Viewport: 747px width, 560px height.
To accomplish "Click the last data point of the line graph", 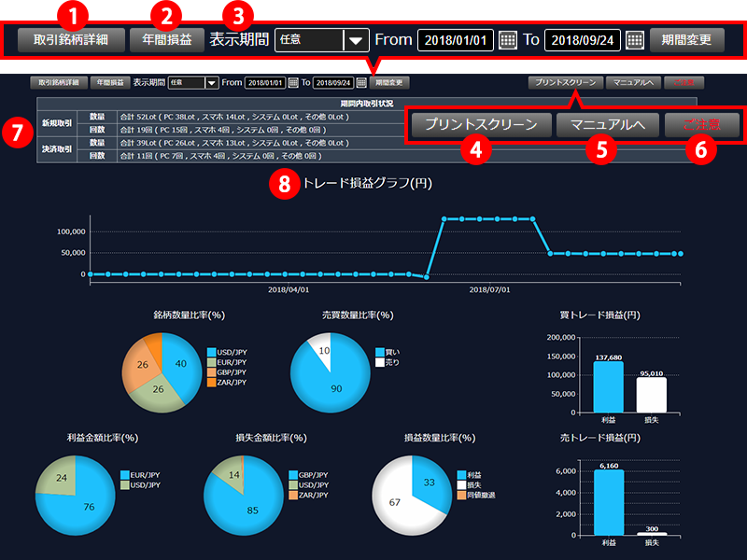I will 681,254.
